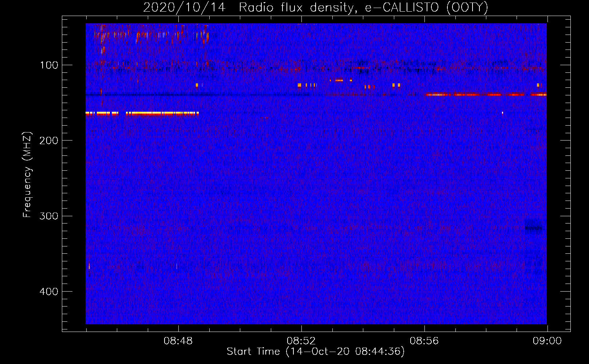Click the 08:48 time tick label
Viewport: 589px width, 364px height.
coord(178,341)
